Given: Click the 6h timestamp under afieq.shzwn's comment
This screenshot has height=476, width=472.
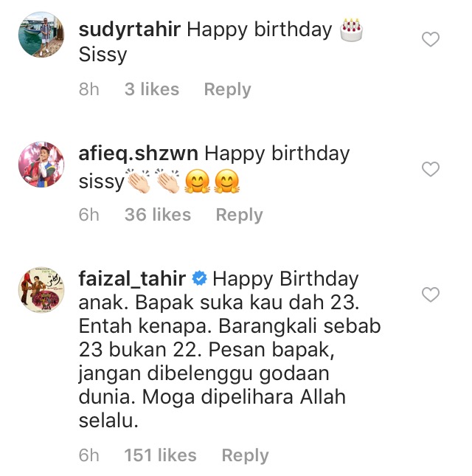Looking at the screenshot, I should click(x=89, y=215).
